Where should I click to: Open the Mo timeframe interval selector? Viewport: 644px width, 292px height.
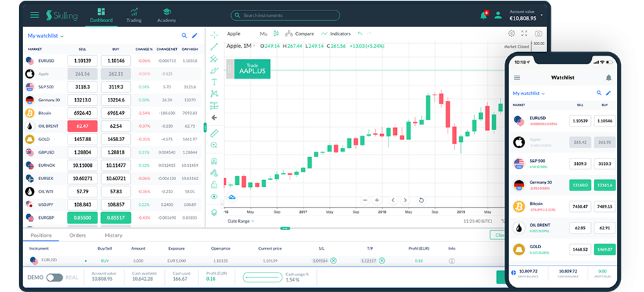(x=263, y=33)
